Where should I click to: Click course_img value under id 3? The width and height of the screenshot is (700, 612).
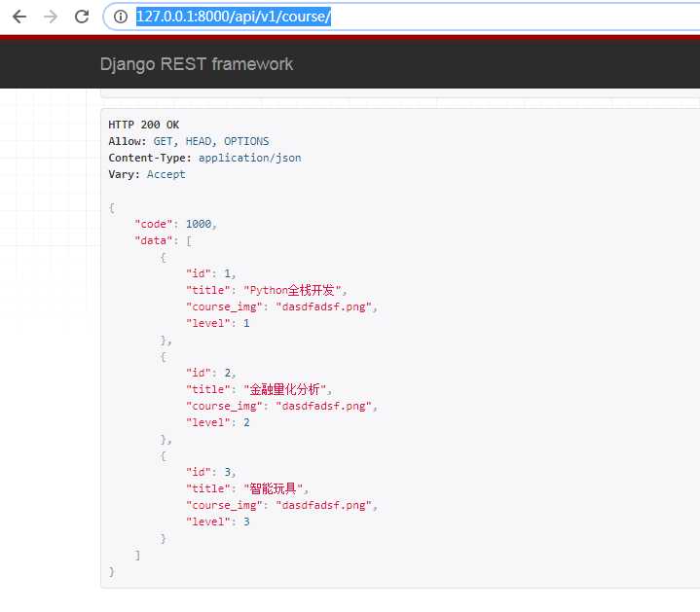[x=323, y=505]
